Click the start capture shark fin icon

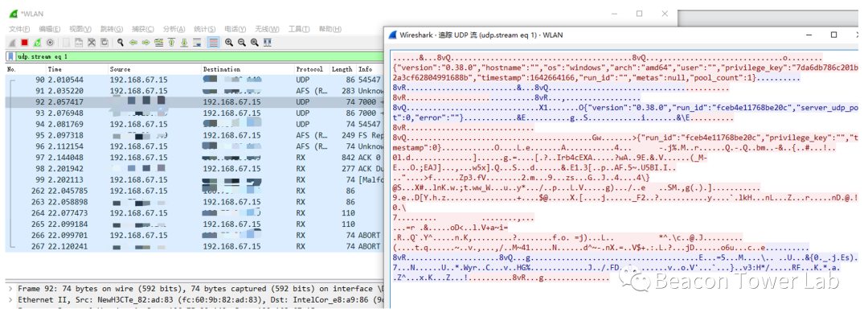11,43
